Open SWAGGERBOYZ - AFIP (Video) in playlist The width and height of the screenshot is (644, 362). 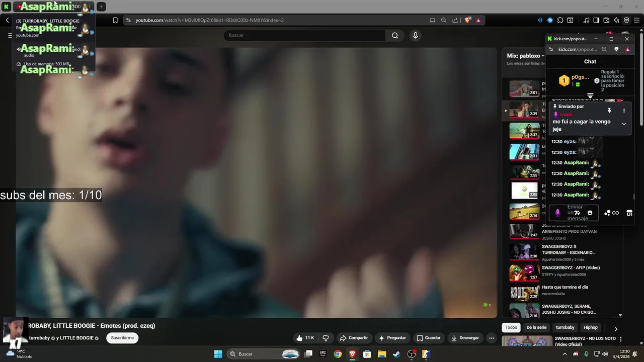click(571, 267)
